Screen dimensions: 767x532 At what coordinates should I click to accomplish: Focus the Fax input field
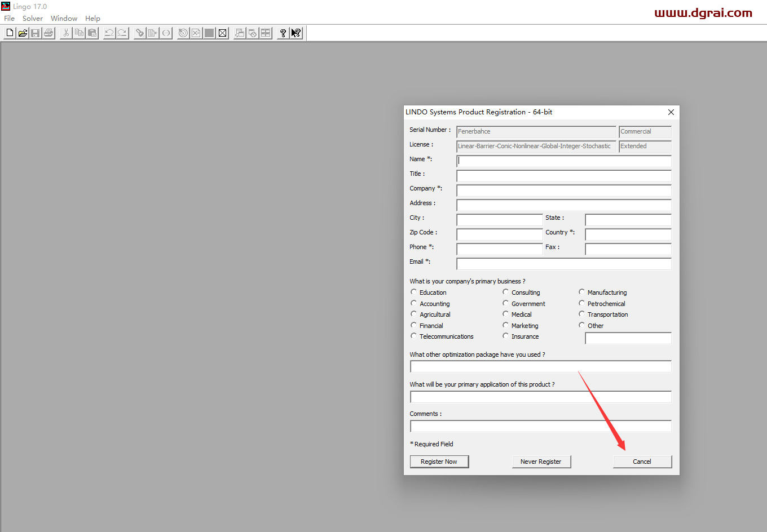[628, 249]
